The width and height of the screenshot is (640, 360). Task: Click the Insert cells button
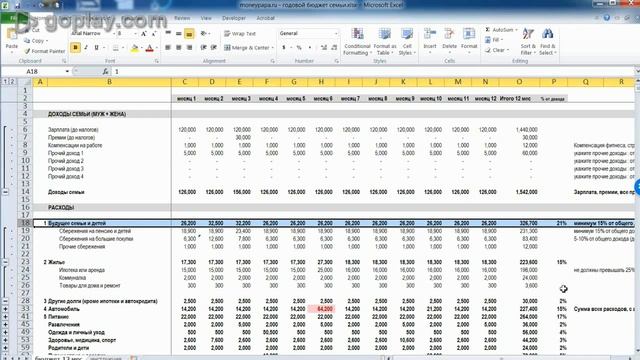430,41
